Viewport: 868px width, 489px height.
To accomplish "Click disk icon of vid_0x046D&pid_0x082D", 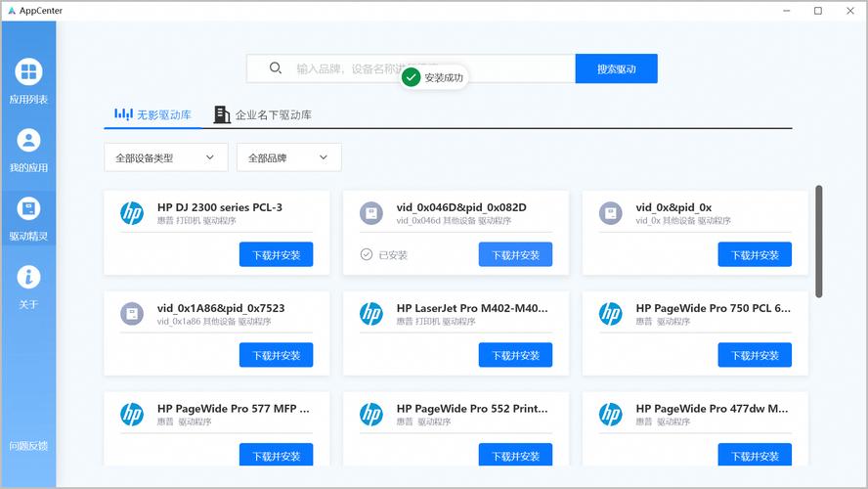I will 370,213.
